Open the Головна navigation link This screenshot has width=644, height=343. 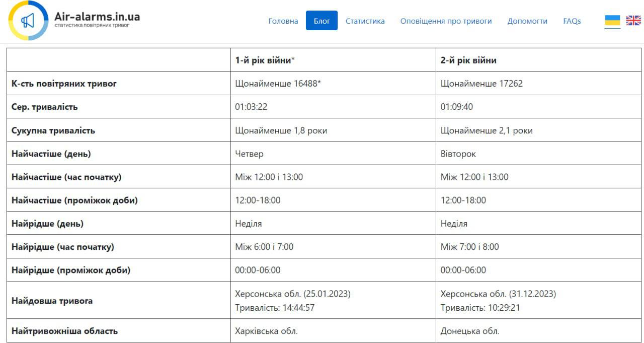tap(283, 21)
